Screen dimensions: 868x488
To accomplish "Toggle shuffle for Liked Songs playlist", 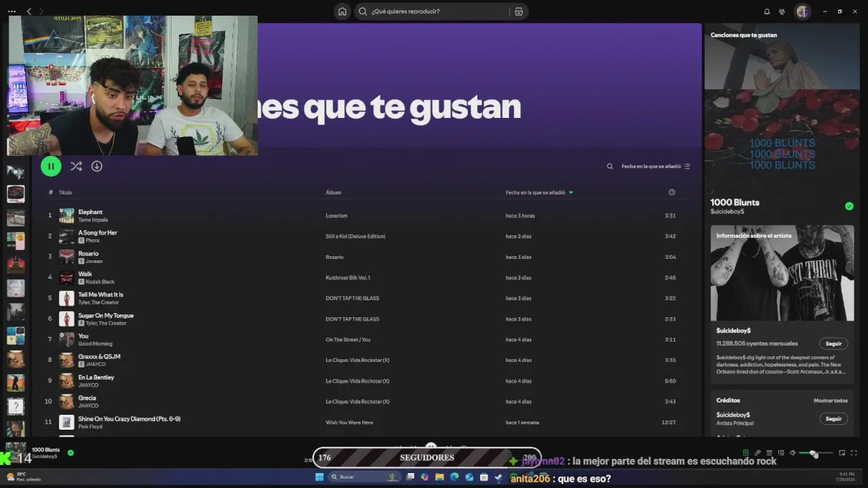I will tap(76, 166).
